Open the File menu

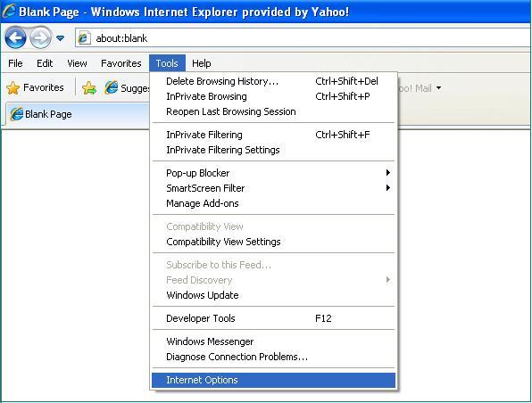click(15, 63)
